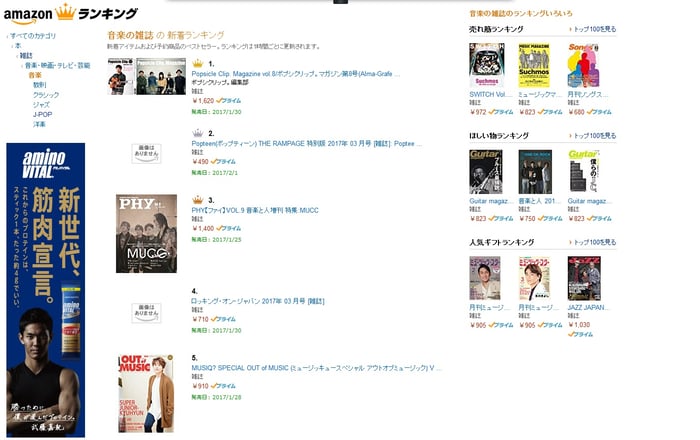Open MUSIQ? SPECIAL OUT of MUSIC title link
This screenshot has width=700, height=440.
(316, 368)
